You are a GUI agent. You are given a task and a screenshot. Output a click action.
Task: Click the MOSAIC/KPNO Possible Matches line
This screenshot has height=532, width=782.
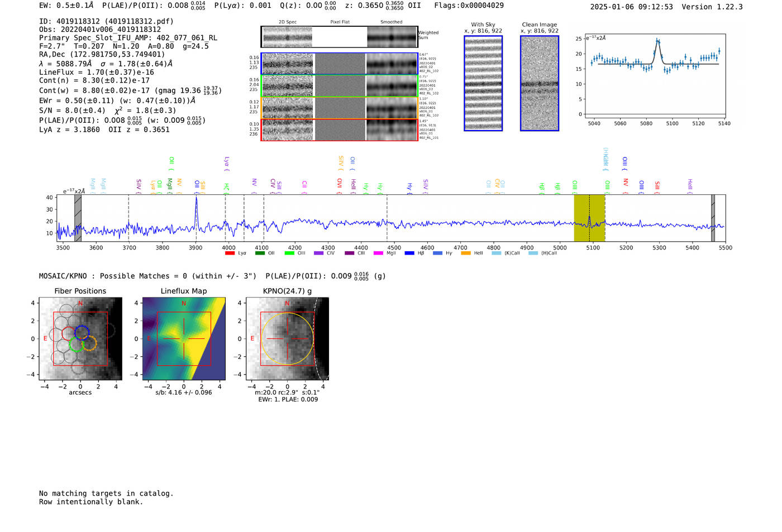(212, 276)
